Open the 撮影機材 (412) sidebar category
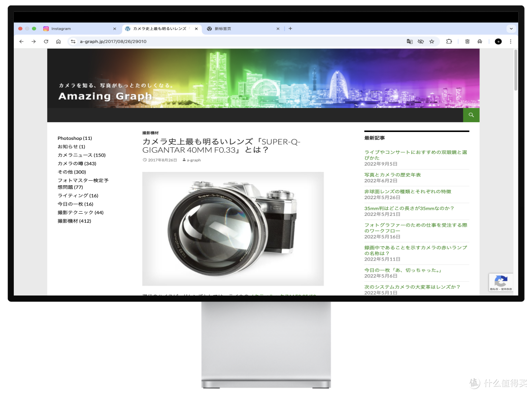This screenshot has height=394, width=532. tap(74, 221)
